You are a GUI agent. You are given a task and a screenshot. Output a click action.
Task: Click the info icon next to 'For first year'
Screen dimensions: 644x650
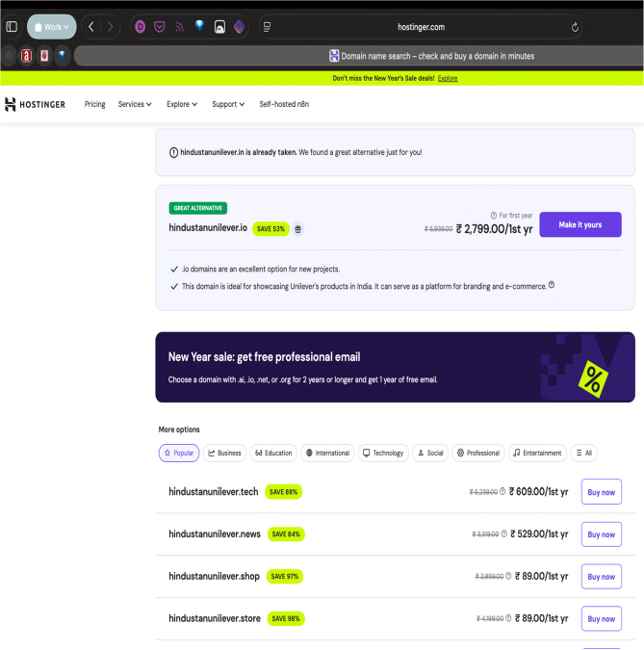coord(494,216)
